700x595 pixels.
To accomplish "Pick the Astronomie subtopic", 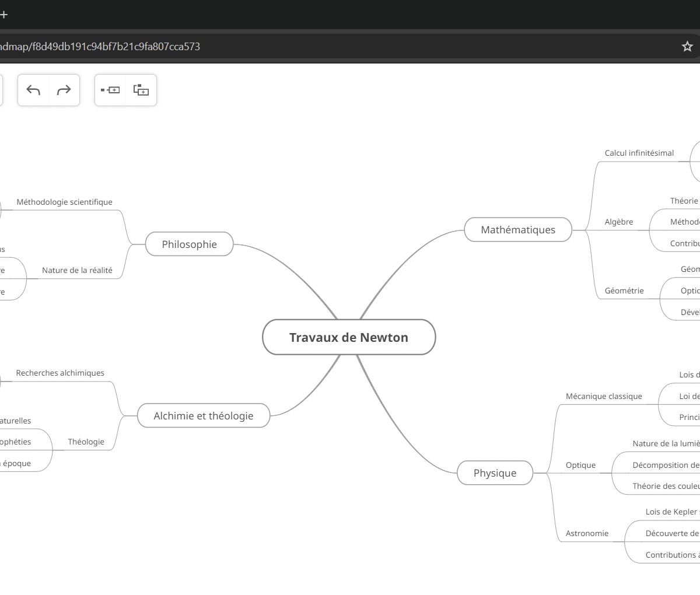I will point(587,534).
